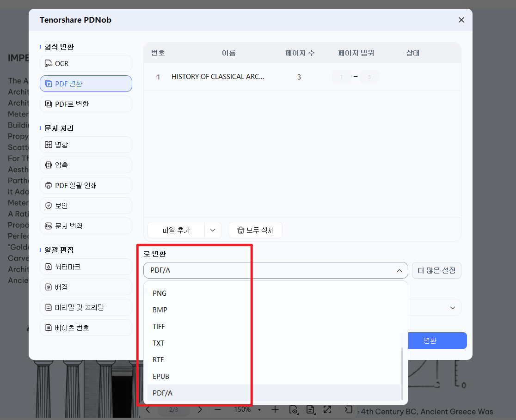Select PDF 일괄 인쇄 batch print

[86, 185]
